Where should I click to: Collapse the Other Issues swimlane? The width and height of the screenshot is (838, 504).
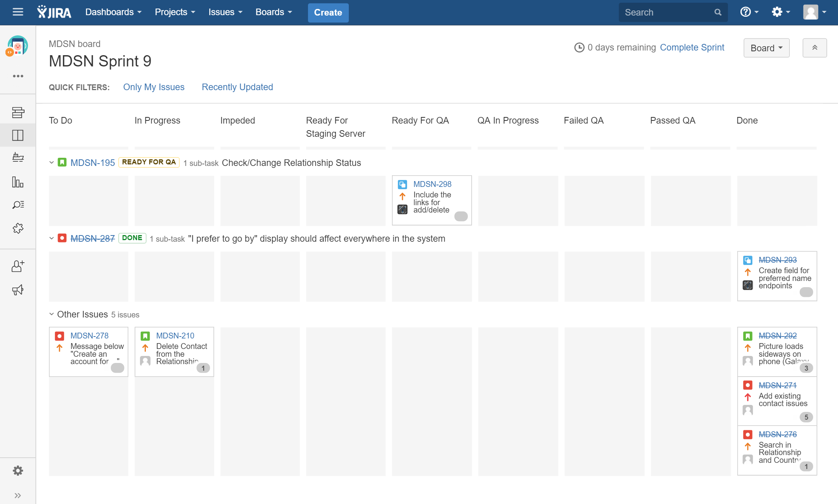pos(51,314)
